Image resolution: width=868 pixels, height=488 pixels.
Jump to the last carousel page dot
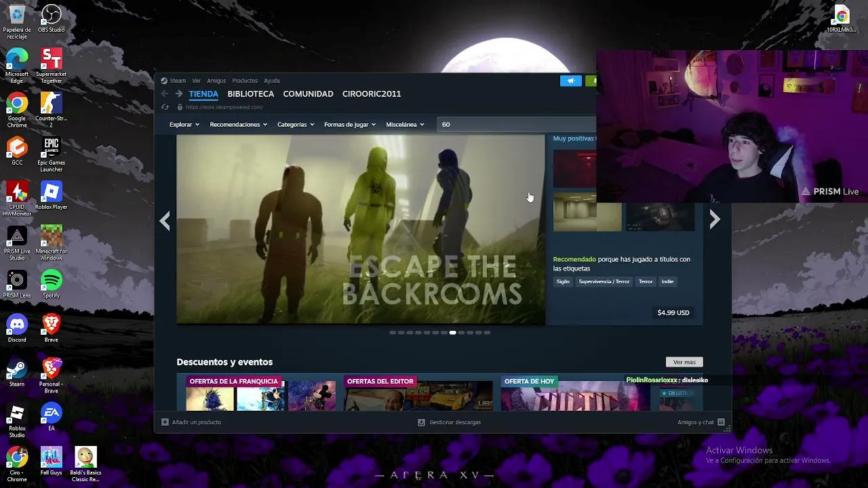tap(487, 333)
